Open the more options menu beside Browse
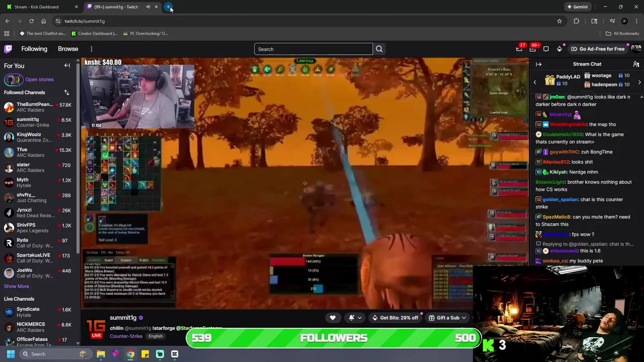Image resolution: width=644 pixels, height=362 pixels. [x=92, y=49]
